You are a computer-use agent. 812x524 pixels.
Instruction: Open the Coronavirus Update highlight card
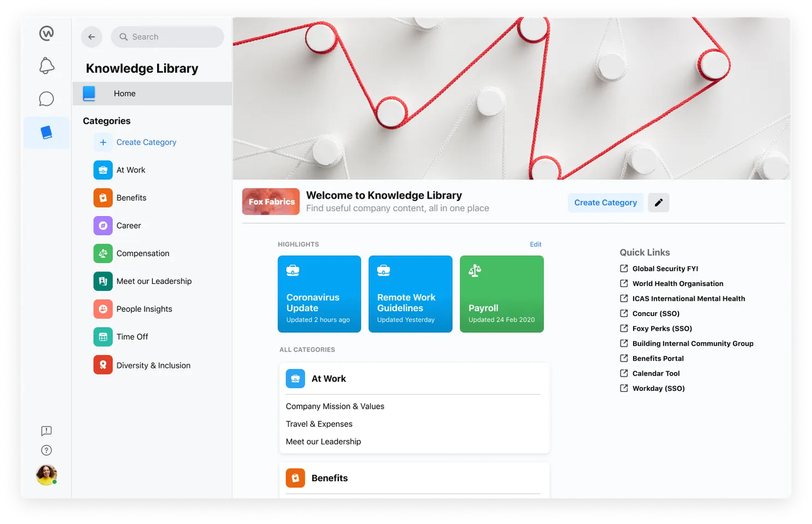point(319,294)
